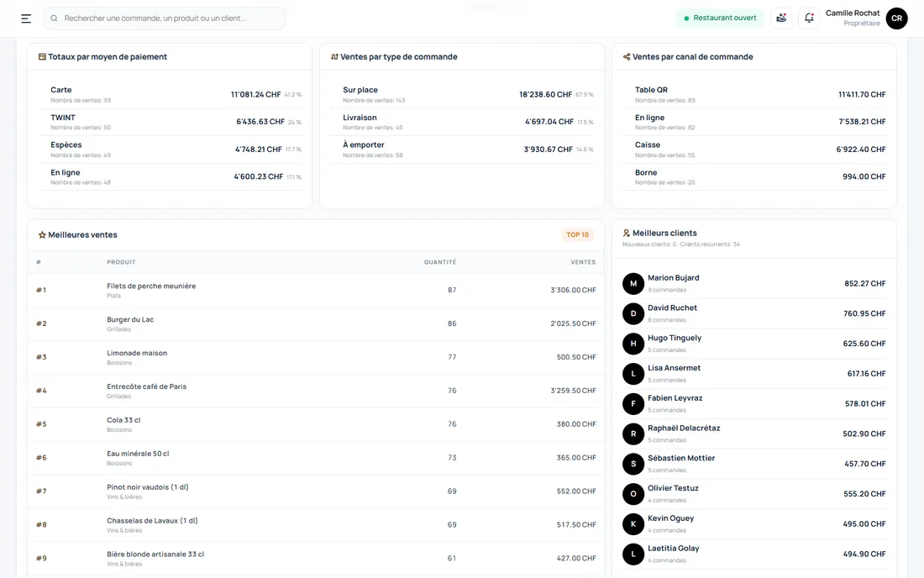Click the David Ruchet client name
Viewport: 924px width, 578px height.
pyautogui.click(x=672, y=308)
